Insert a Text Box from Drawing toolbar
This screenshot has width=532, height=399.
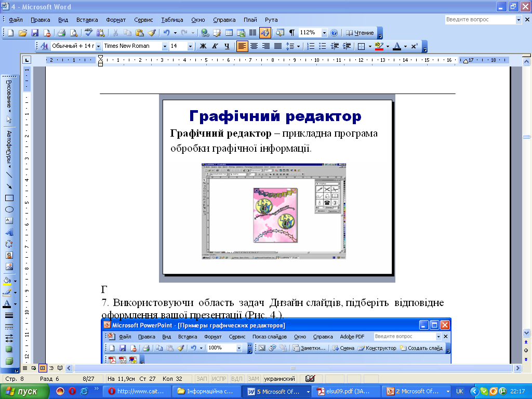[x=9, y=221]
